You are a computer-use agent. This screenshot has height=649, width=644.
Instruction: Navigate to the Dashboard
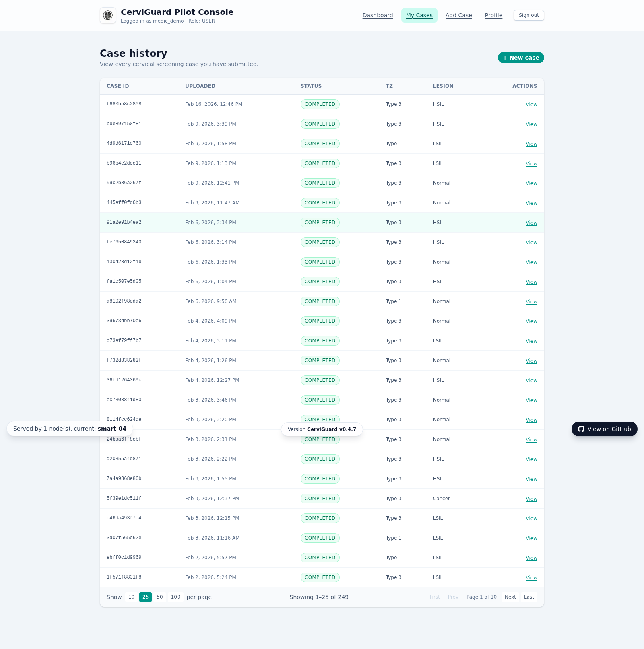pyautogui.click(x=378, y=15)
